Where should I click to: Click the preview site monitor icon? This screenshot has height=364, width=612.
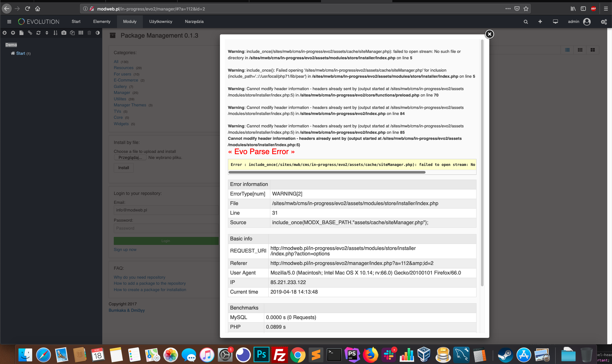click(x=555, y=21)
